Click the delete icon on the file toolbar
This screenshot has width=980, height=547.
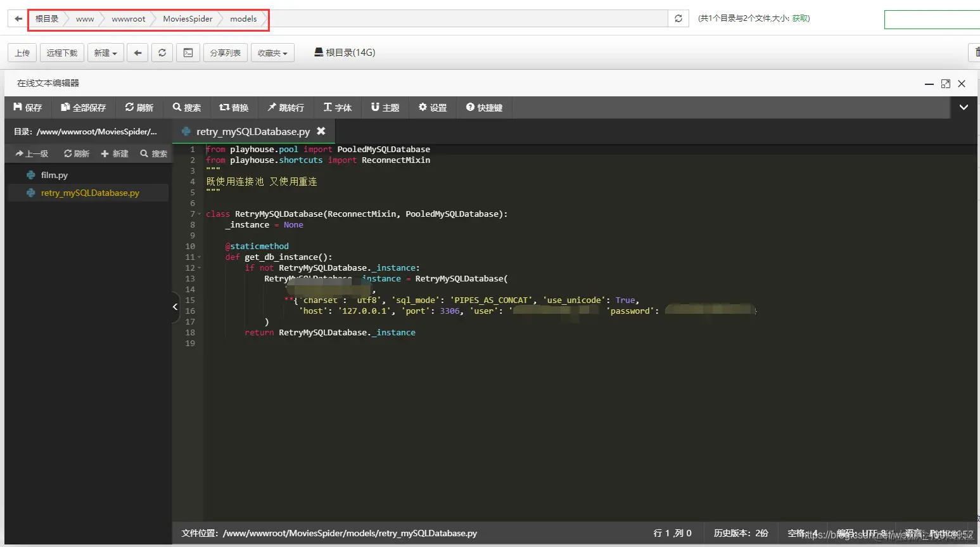(976, 53)
